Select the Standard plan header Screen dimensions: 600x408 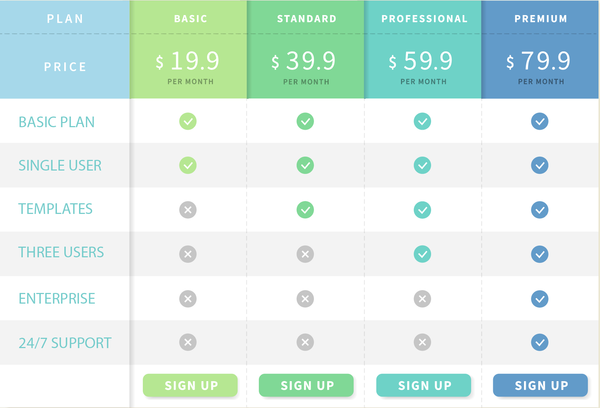point(306,18)
